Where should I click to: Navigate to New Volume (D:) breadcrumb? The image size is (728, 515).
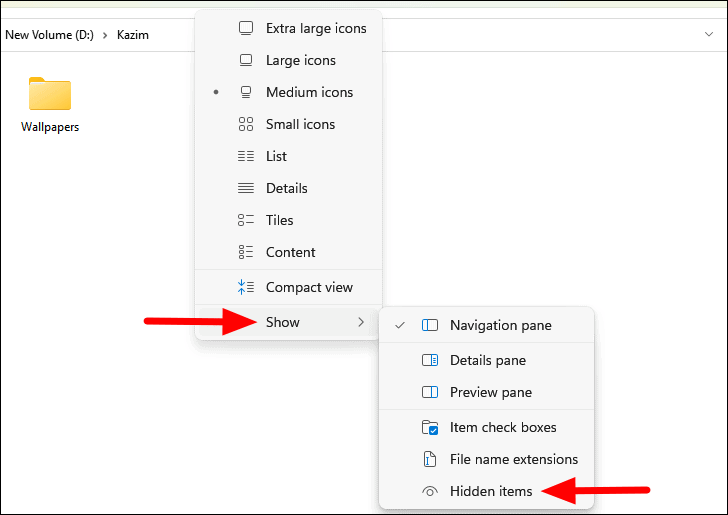[x=49, y=34]
